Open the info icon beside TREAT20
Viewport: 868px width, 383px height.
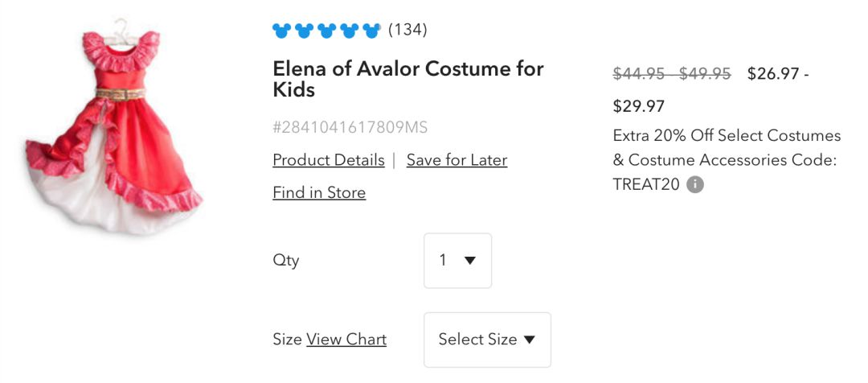coord(695,184)
